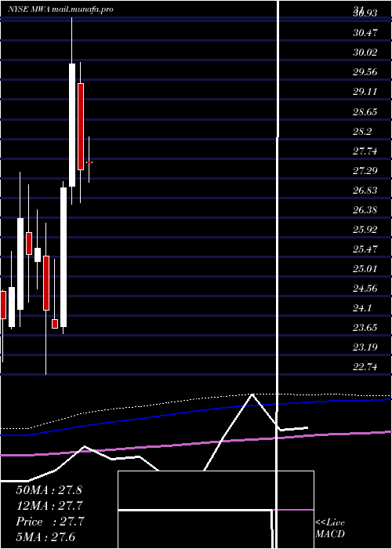The height and width of the screenshot is (549, 392).
Task: Click the '5MA : 27.6' legend entry
Action: click(45, 537)
